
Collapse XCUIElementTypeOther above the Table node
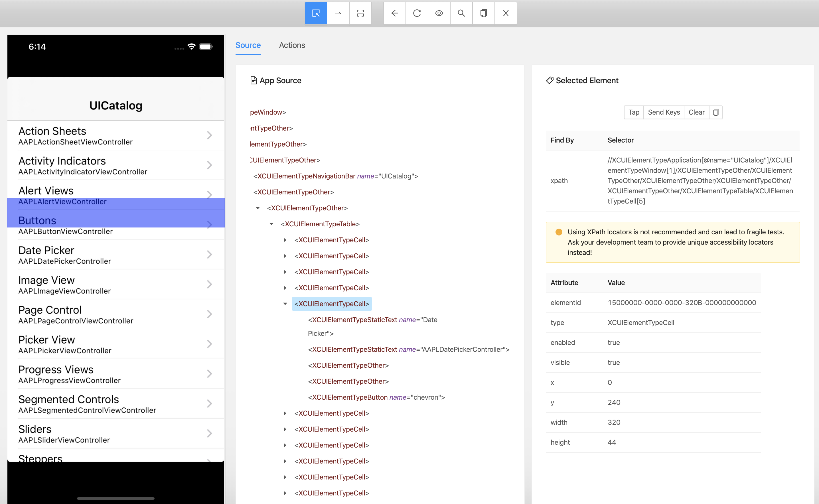tap(258, 208)
